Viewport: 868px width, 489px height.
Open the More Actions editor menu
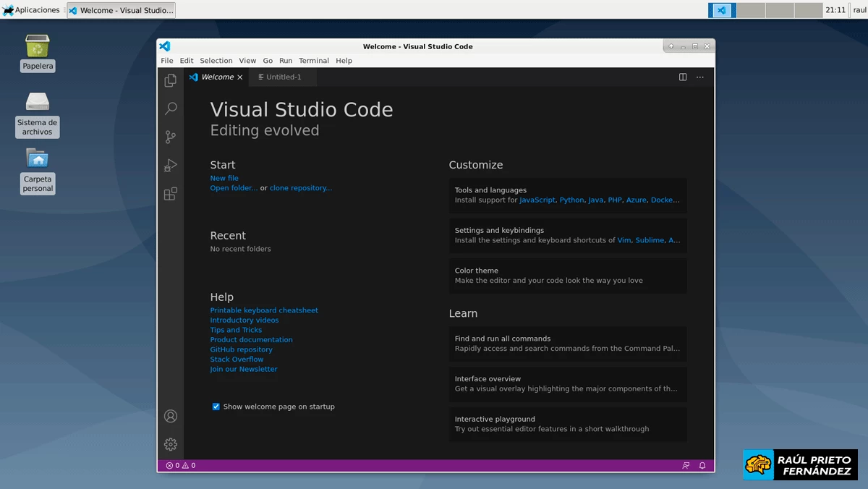click(699, 77)
